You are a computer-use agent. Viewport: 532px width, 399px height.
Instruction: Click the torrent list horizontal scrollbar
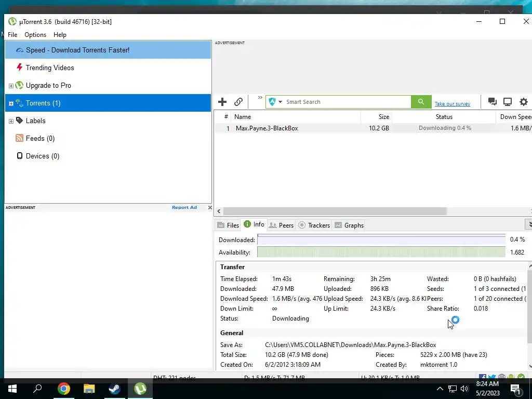[x=335, y=211]
